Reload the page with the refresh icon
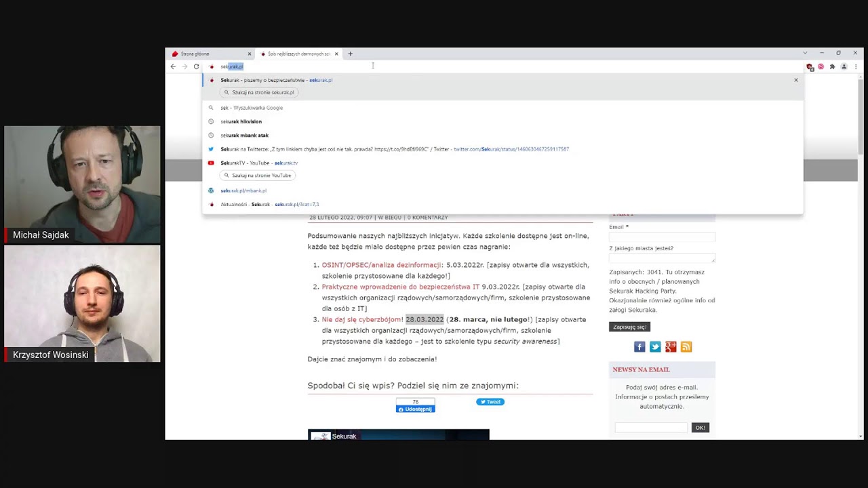This screenshot has height=488, width=868. pyautogui.click(x=196, y=66)
